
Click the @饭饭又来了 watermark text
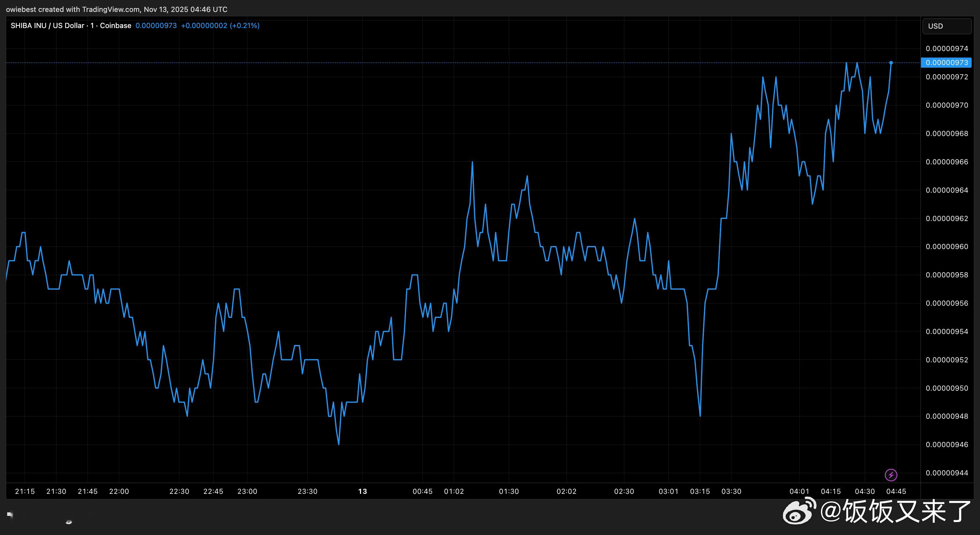pos(896,511)
